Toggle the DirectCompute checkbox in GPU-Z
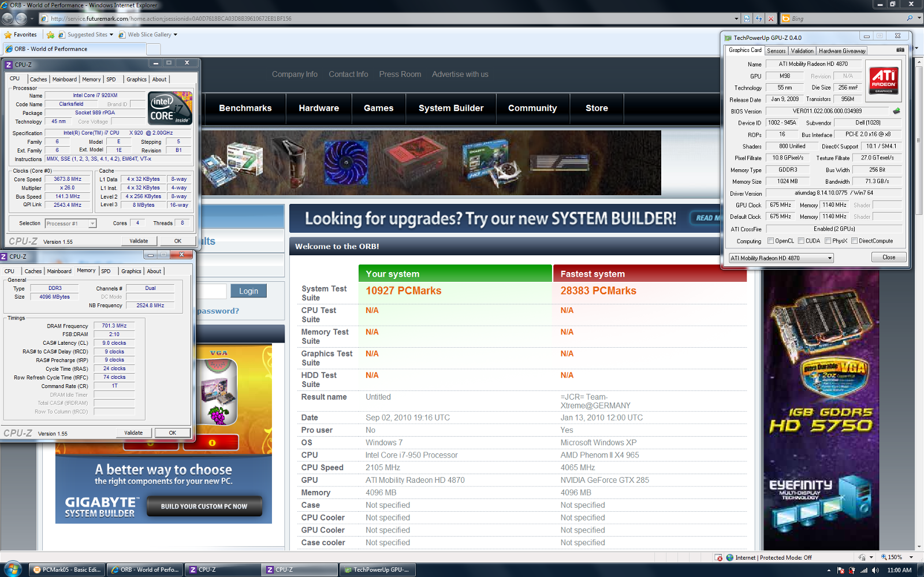This screenshot has height=577, width=924. (x=854, y=241)
